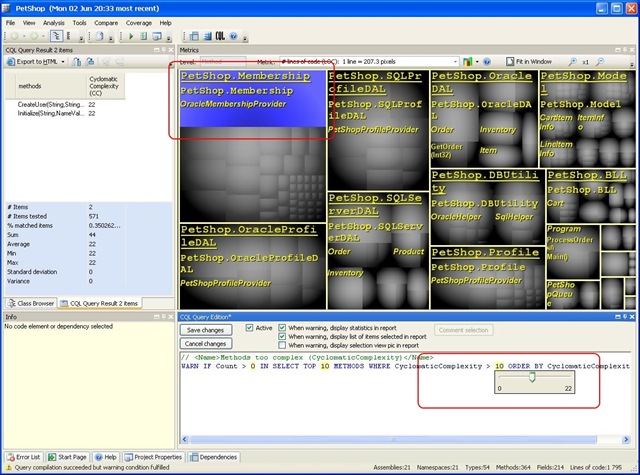Click the colorful chart icon in Metrics toolbar
This screenshot has height=475, width=640.
point(467,62)
